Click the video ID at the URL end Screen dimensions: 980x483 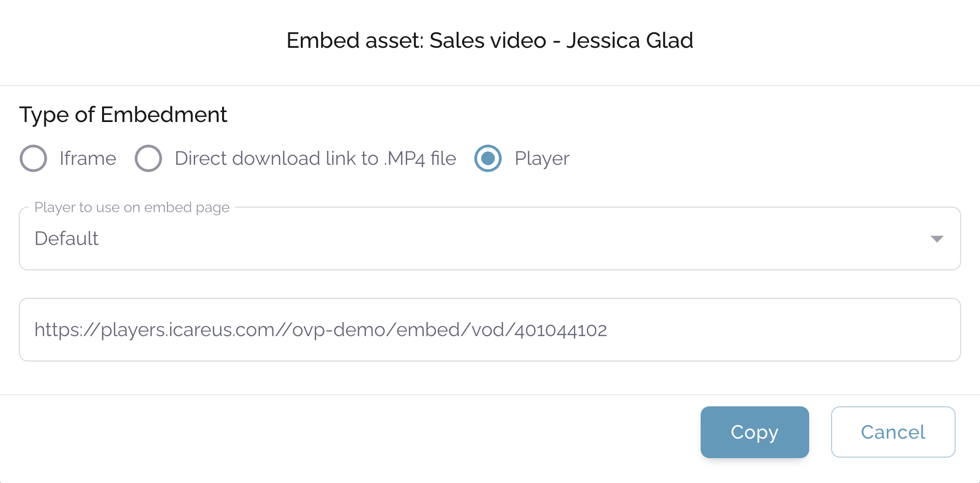(x=561, y=330)
